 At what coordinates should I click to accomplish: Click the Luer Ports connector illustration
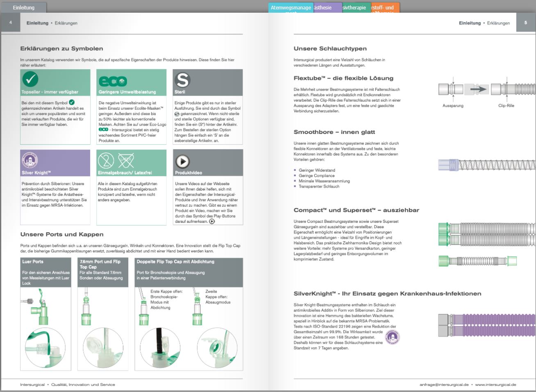35,306
